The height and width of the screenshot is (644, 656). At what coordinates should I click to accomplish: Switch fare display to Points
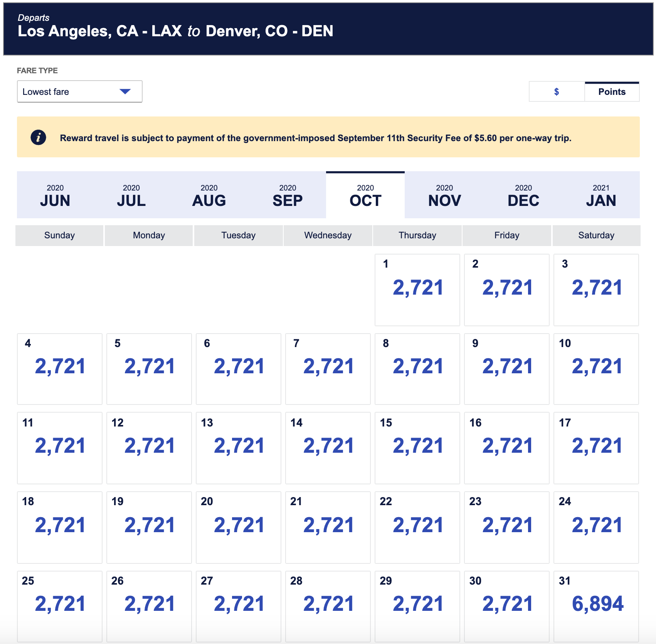point(611,92)
